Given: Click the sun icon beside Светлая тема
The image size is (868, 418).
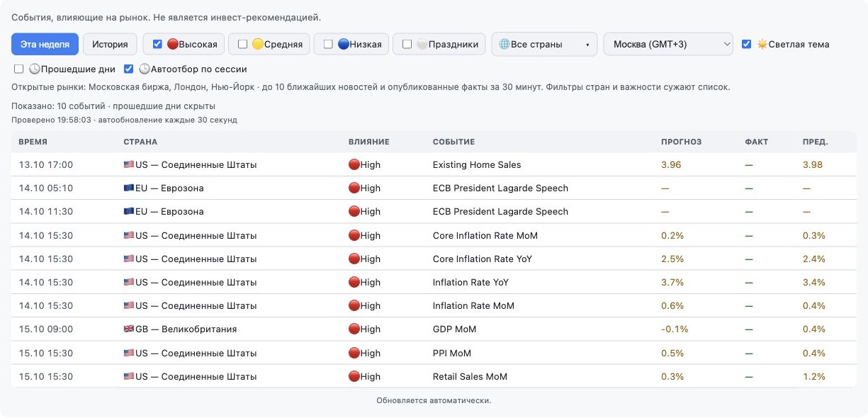Looking at the screenshot, I should 762,44.
